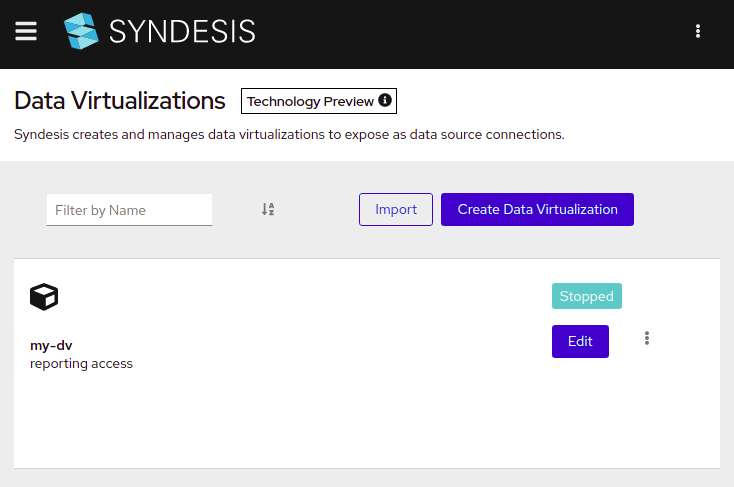734x487 pixels.
Task: Click the Stopped status label
Action: pyautogui.click(x=587, y=296)
